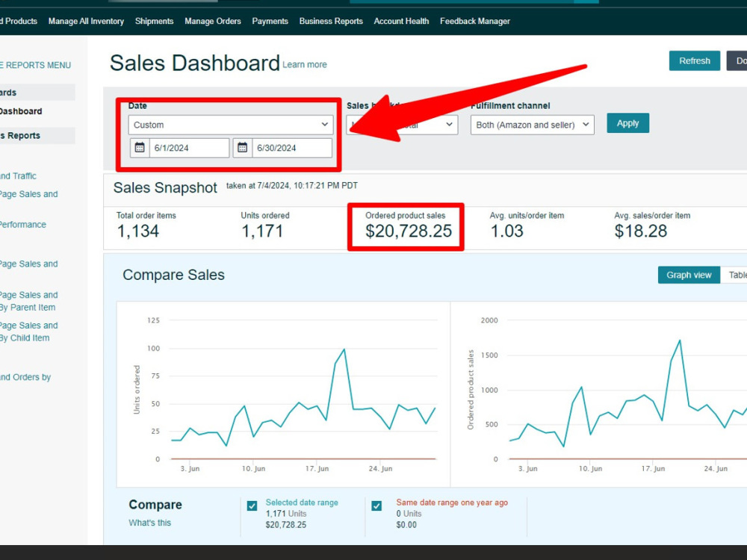The height and width of the screenshot is (560, 747).
Task: Open Business Reports menu
Action: pyautogui.click(x=331, y=22)
